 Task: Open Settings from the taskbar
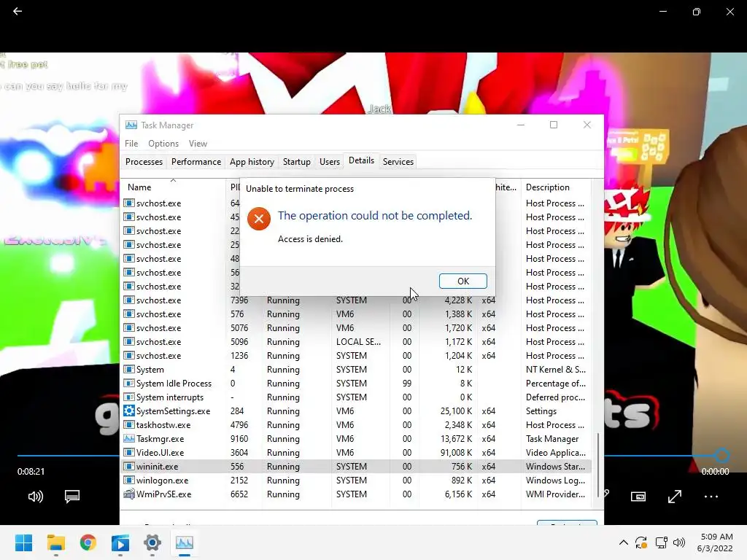point(152,542)
